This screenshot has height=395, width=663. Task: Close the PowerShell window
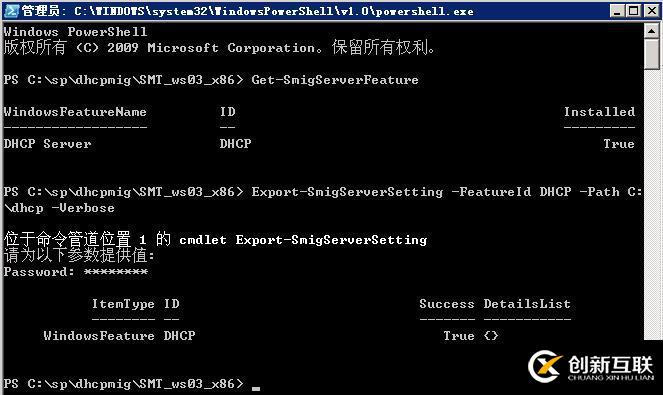pos(652,11)
